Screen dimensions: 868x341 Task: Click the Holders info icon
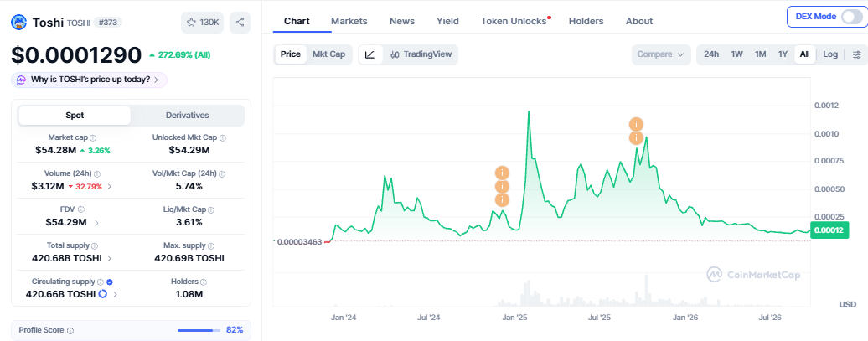click(203, 282)
